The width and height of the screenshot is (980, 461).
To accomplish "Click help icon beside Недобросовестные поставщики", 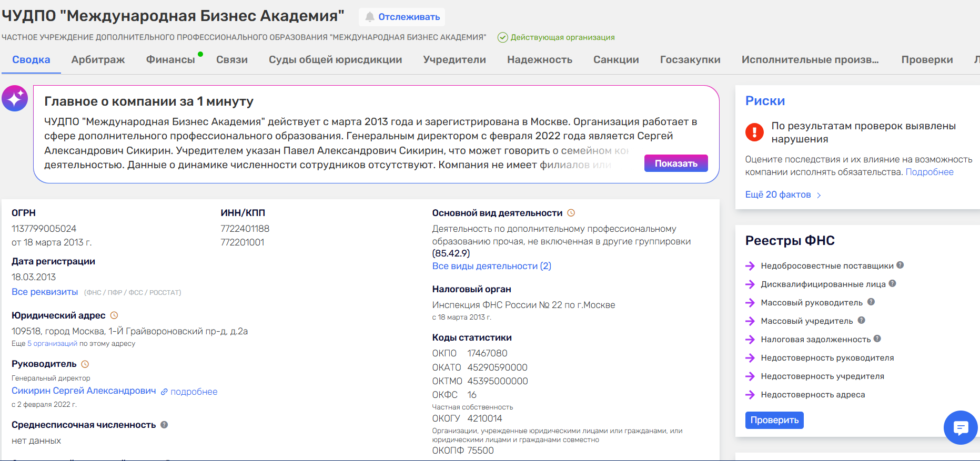I will (x=900, y=265).
